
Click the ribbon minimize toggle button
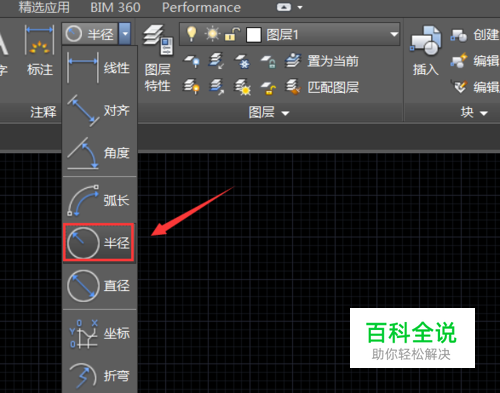(284, 7)
